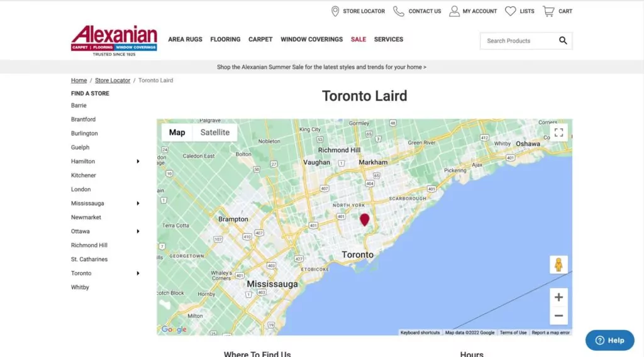This screenshot has width=644, height=357.
Task: Click the Contact Us header text
Action: (x=425, y=11)
